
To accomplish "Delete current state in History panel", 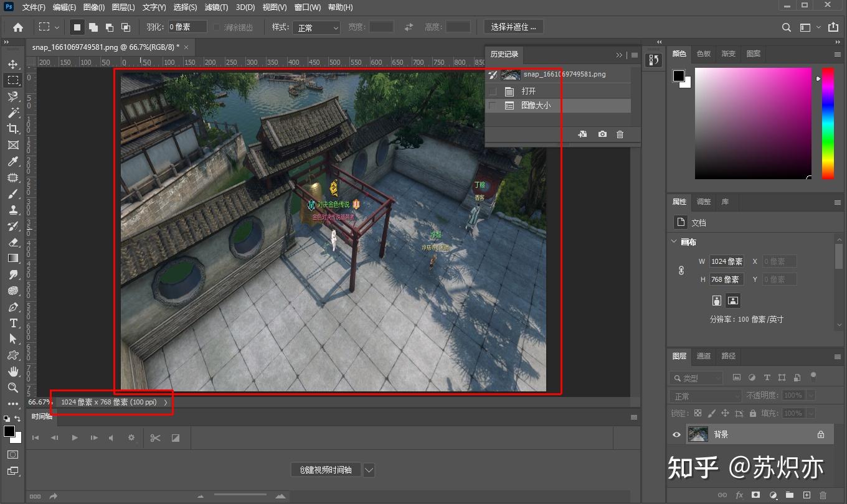I will 620,134.
